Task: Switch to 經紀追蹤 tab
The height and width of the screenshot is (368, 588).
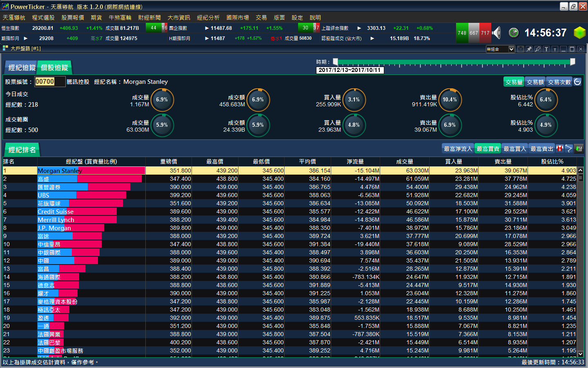Action: [22, 68]
